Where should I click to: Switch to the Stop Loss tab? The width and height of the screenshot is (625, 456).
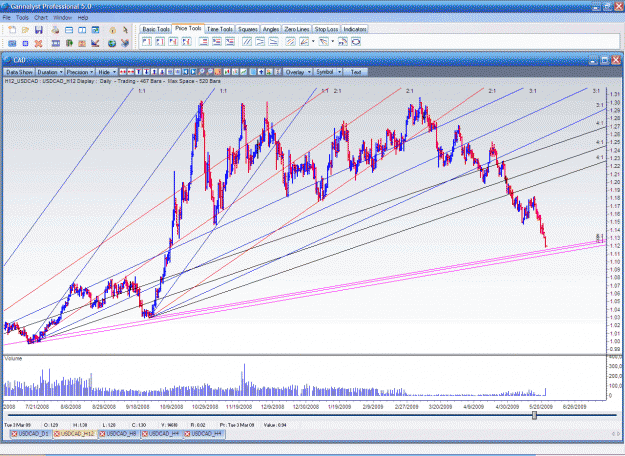326,29
